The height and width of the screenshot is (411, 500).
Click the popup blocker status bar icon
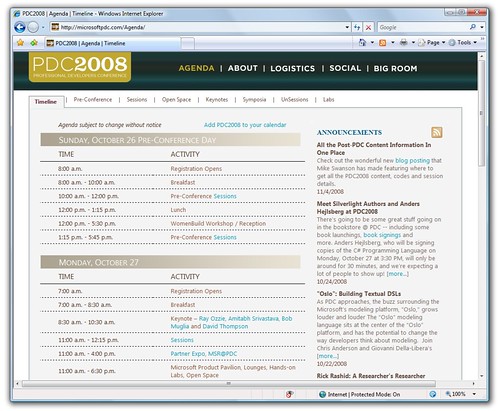click(x=289, y=394)
